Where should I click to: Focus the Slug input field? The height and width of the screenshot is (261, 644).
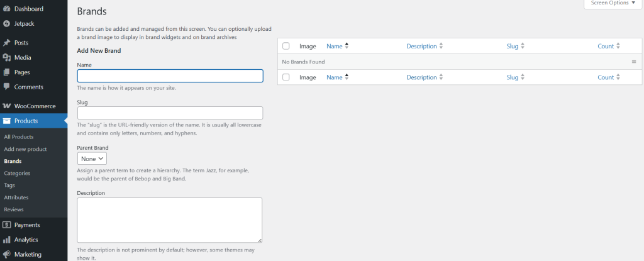tap(170, 113)
